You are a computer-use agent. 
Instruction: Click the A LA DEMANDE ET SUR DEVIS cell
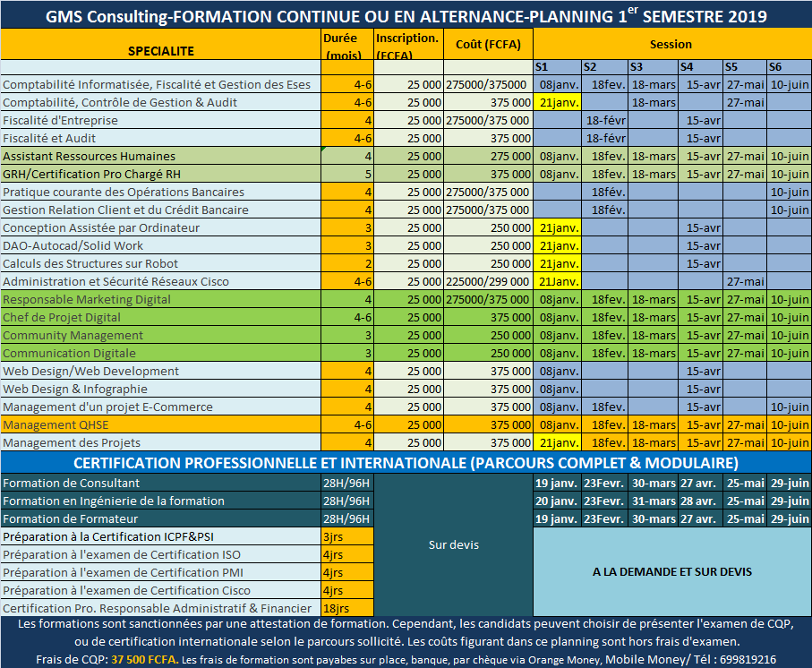pyautogui.click(x=672, y=571)
